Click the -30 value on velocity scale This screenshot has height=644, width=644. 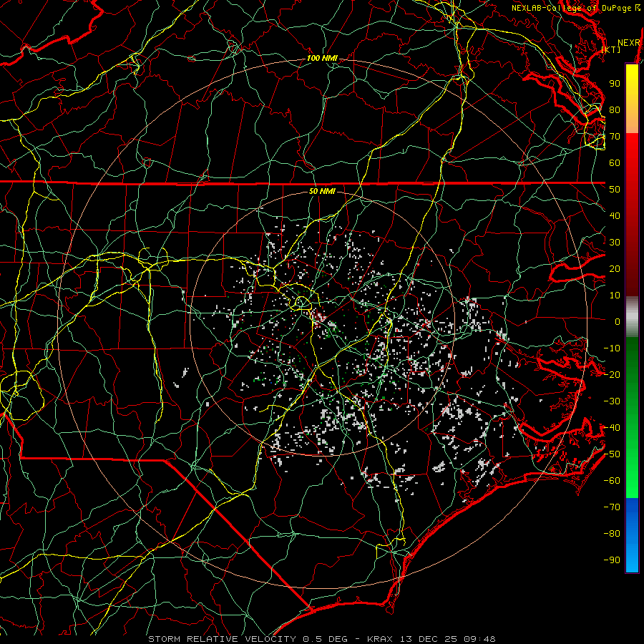612,401
